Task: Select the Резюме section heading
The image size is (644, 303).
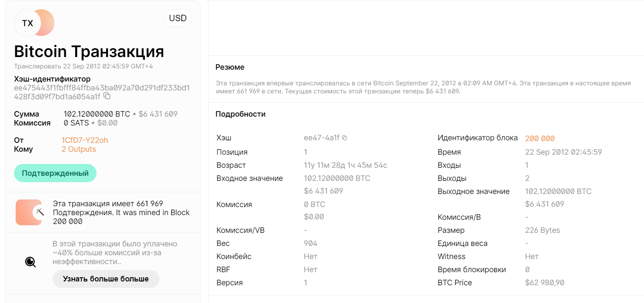Action: [230, 67]
